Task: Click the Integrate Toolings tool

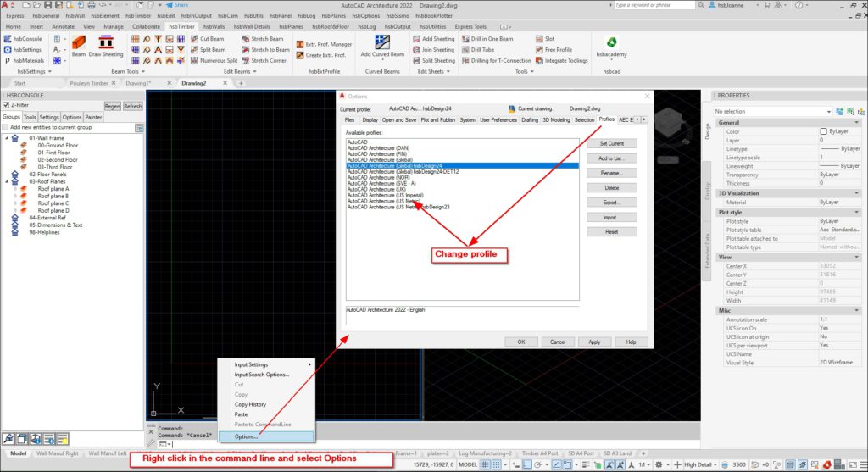Action: point(562,61)
